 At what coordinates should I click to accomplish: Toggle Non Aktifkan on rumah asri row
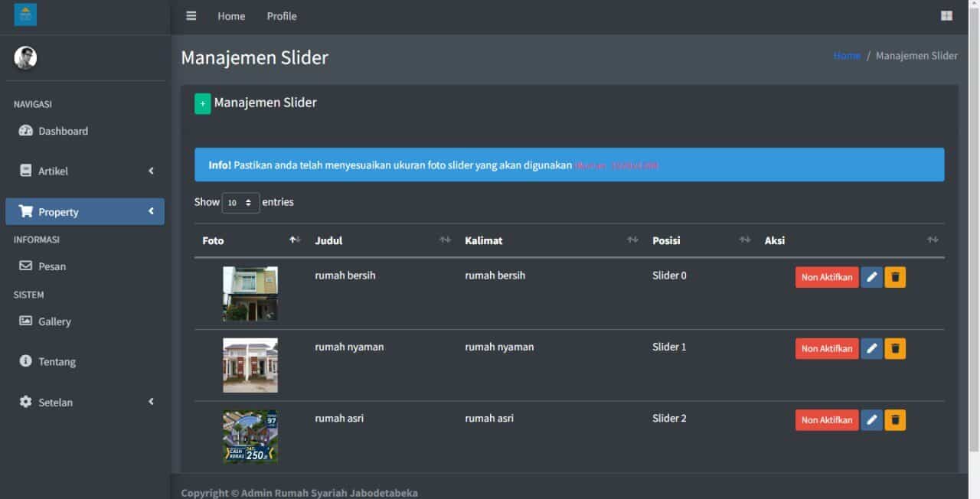[826, 420]
